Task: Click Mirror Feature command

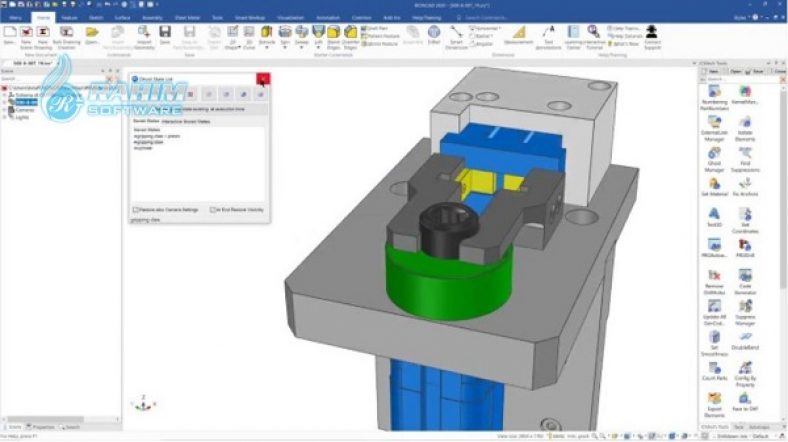Action: [380, 44]
